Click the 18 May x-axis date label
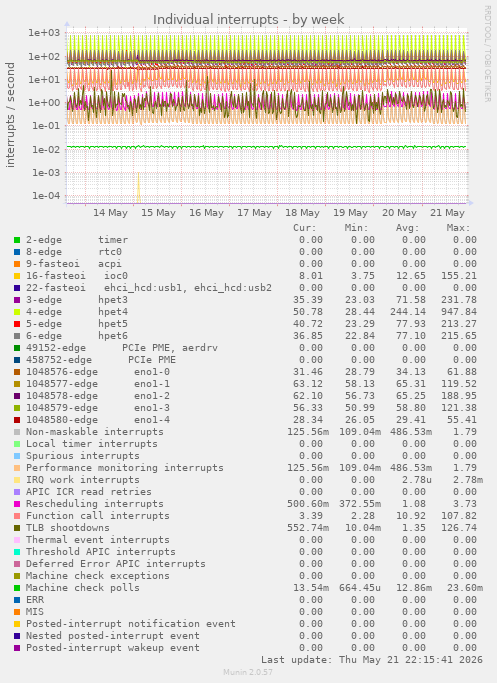 (302, 213)
